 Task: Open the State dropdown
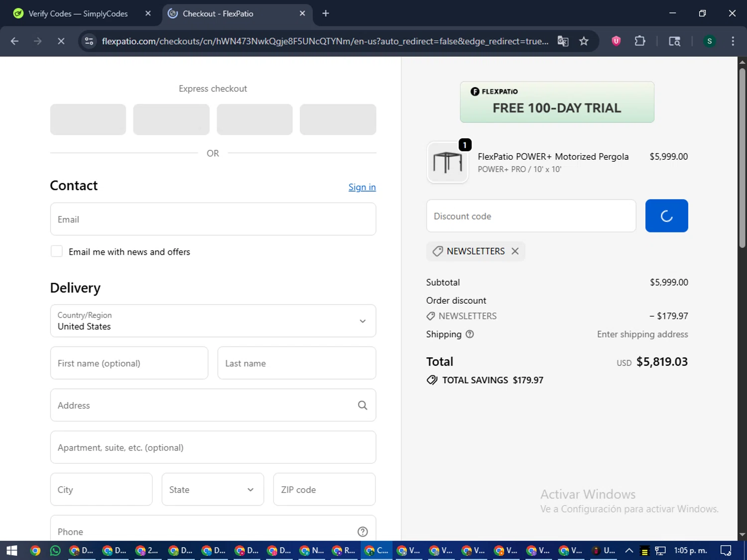[213, 489]
